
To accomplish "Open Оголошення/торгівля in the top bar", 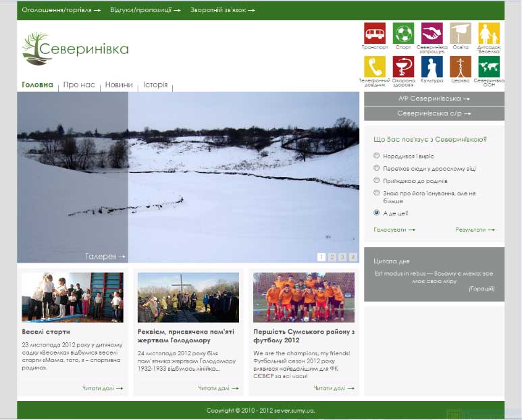I will click(x=61, y=10).
